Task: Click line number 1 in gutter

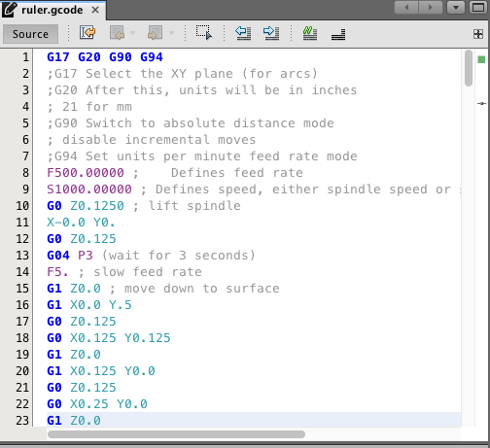Action: [25, 57]
